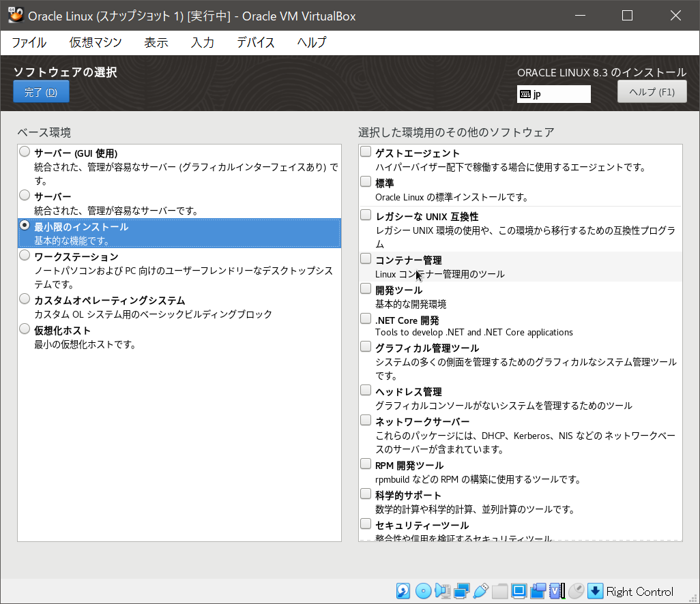Screen dimensions: 700x604
Task: Click the host key arrow icon
Action: click(595, 591)
